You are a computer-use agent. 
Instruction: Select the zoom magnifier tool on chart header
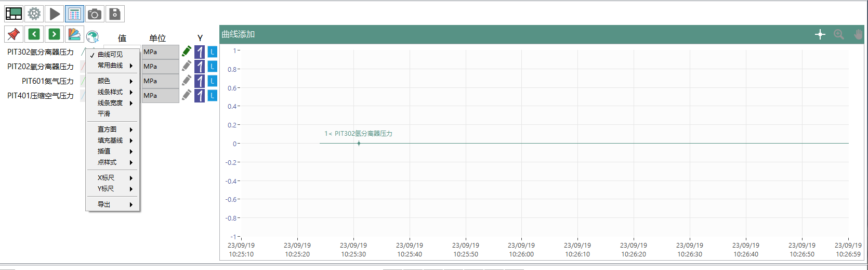[x=838, y=34]
